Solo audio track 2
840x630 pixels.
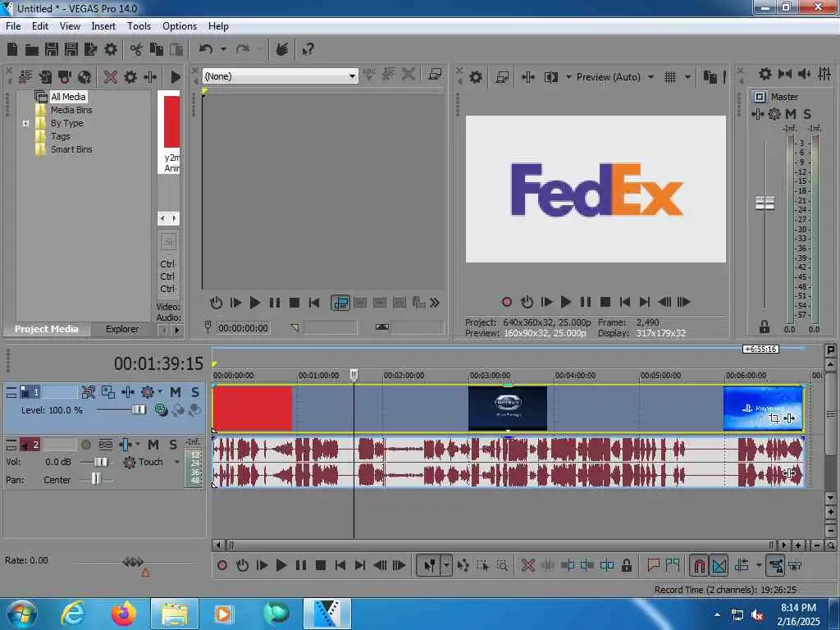click(x=173, y=445)
